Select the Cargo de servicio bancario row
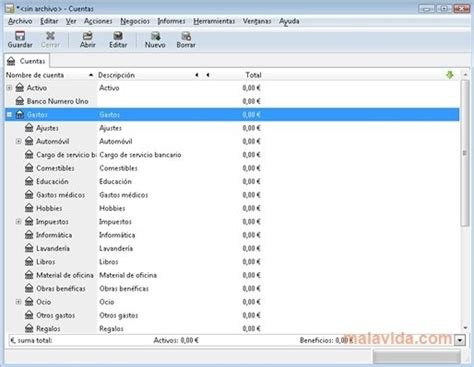Viewport: 474px width, 367px height. pyautogui.click(x=232, y=155)
